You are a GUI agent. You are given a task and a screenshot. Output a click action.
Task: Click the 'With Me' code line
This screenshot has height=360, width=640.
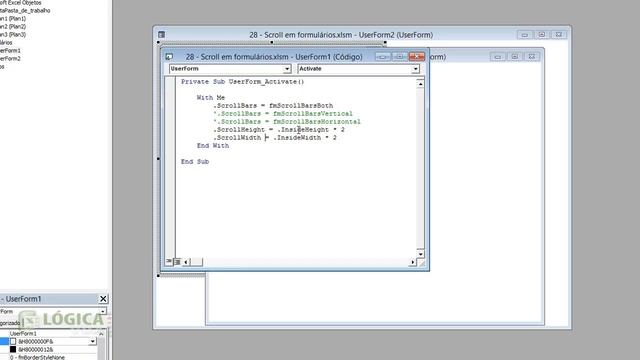[x=211, y=98]
